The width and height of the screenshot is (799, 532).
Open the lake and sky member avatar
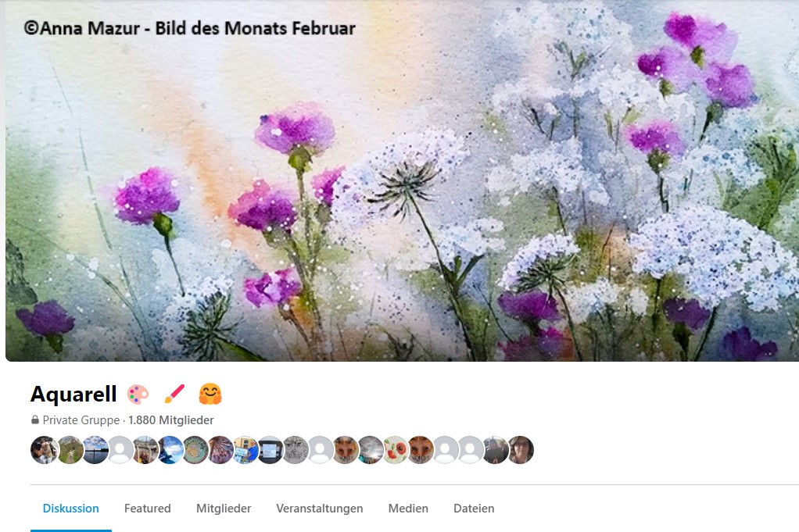95,449
